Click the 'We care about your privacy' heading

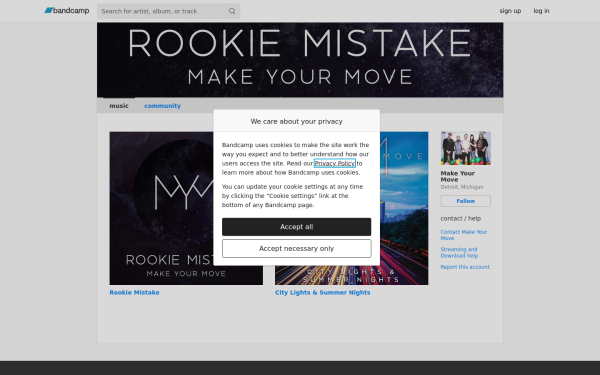coord(297,121)
